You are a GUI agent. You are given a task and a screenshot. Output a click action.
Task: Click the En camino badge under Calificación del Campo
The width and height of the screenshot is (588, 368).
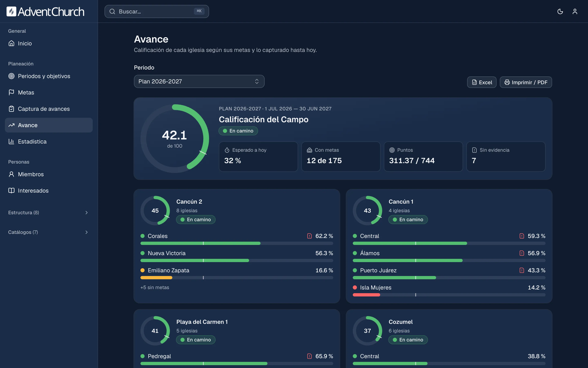pos(238,131)
